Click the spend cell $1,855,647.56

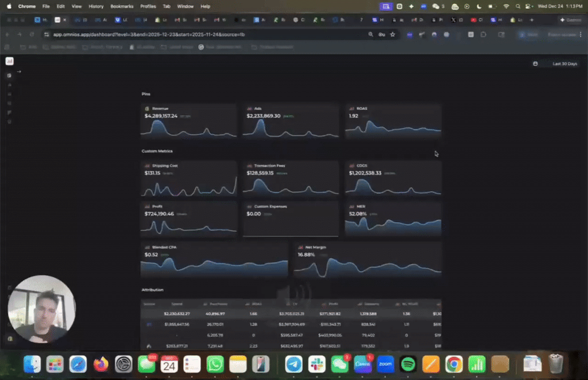click(x=177, y=324)
